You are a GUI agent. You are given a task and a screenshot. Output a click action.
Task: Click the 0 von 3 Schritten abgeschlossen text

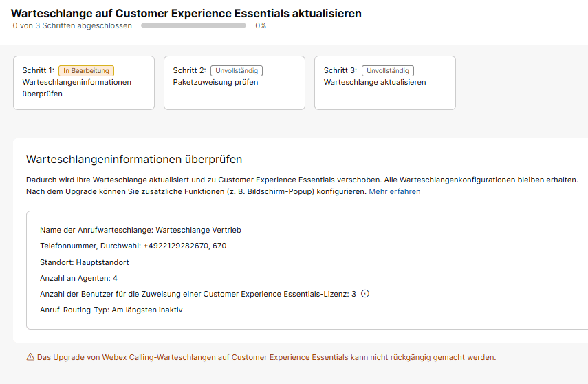tap(72, 25)
